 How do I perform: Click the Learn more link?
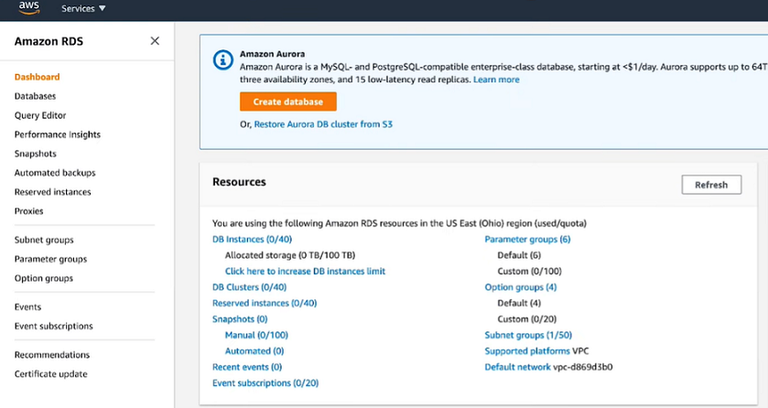496,79
